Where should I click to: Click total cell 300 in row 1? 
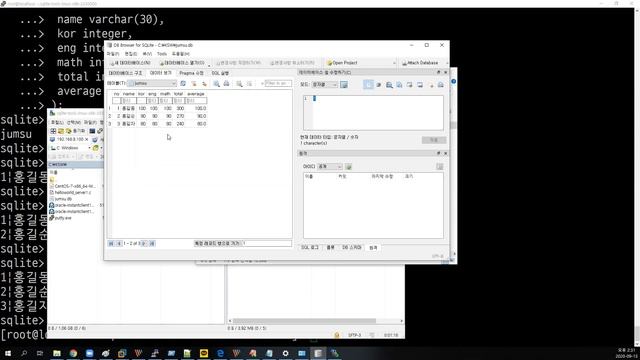tap(179, 109)
